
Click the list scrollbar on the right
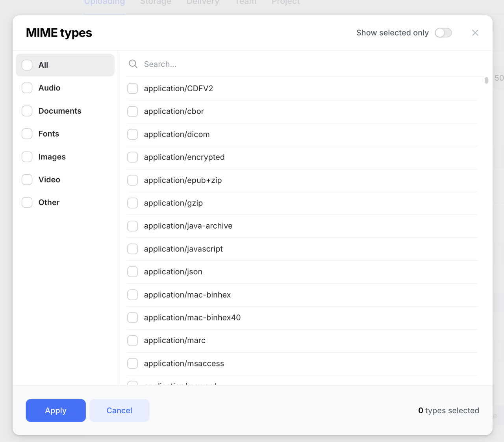coord(486,81)
